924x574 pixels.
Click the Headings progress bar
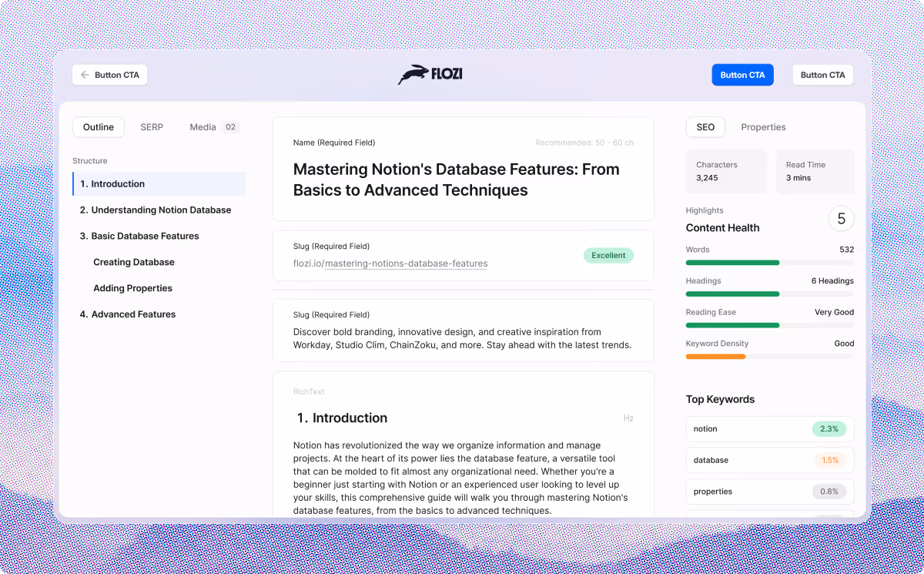[770, 294]
